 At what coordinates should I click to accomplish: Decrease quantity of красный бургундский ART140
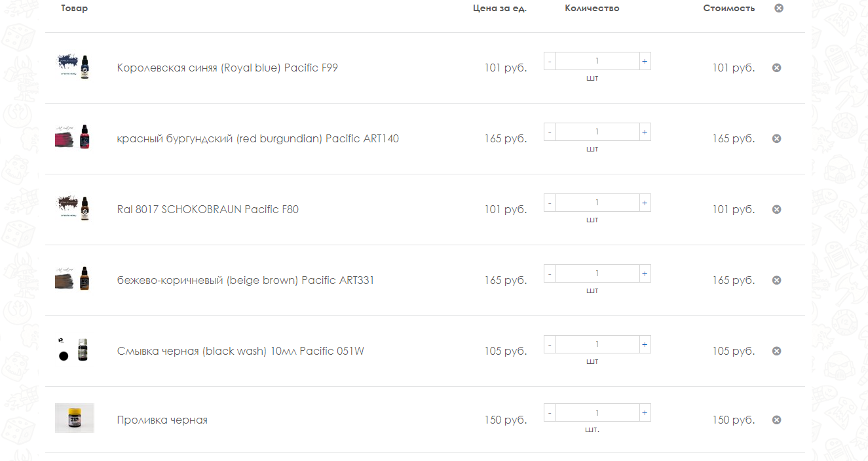click(x=550, y=132)
